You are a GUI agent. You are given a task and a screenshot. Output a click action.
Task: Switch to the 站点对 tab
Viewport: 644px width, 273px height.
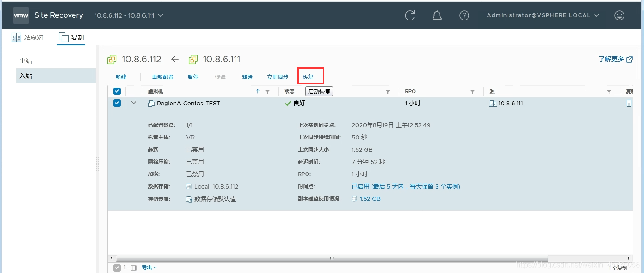click(x=28, y=37)
